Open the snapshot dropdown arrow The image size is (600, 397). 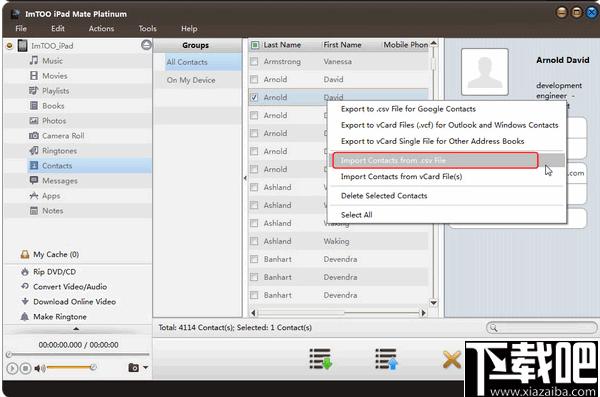[145, 368]
